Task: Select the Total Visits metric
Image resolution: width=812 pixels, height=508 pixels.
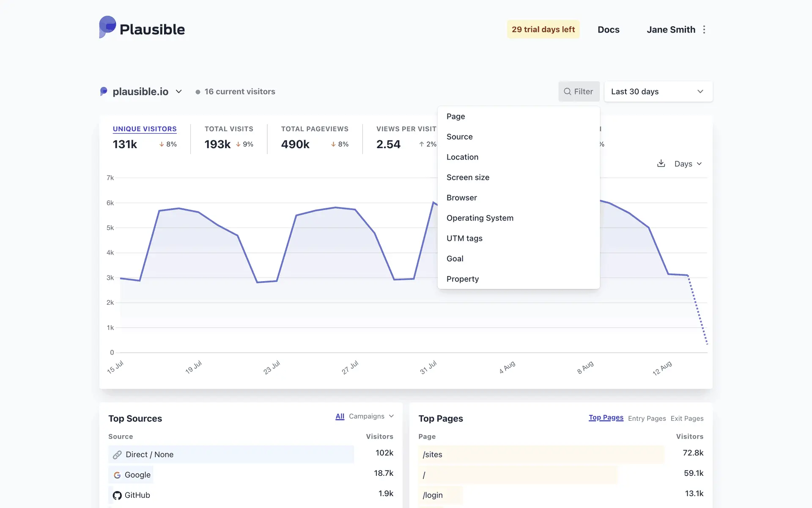Action: 229,129
